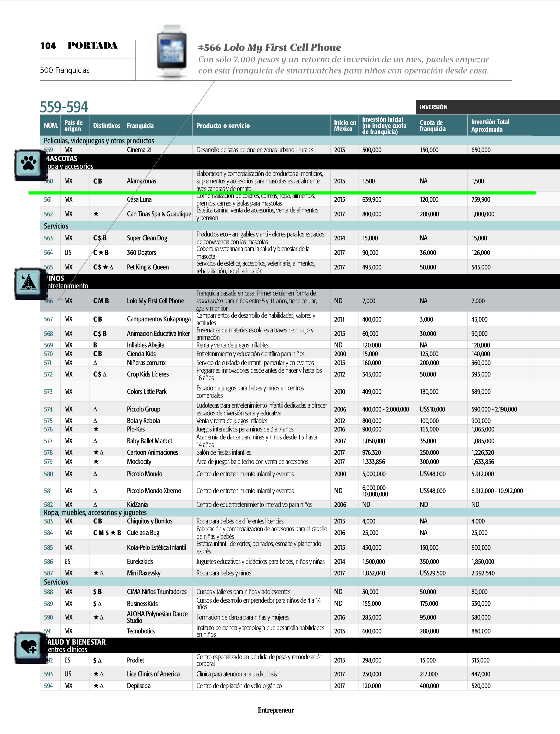The image size is (560, 734).
Task: Click the 'Tecnobotics' franchise name
Action: [141, 631]
